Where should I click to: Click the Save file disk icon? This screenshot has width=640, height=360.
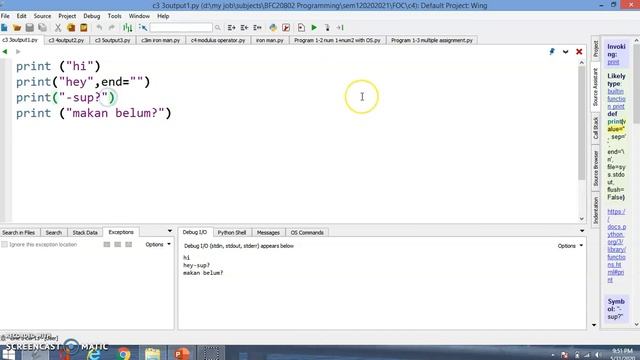(x=29, y=27)
